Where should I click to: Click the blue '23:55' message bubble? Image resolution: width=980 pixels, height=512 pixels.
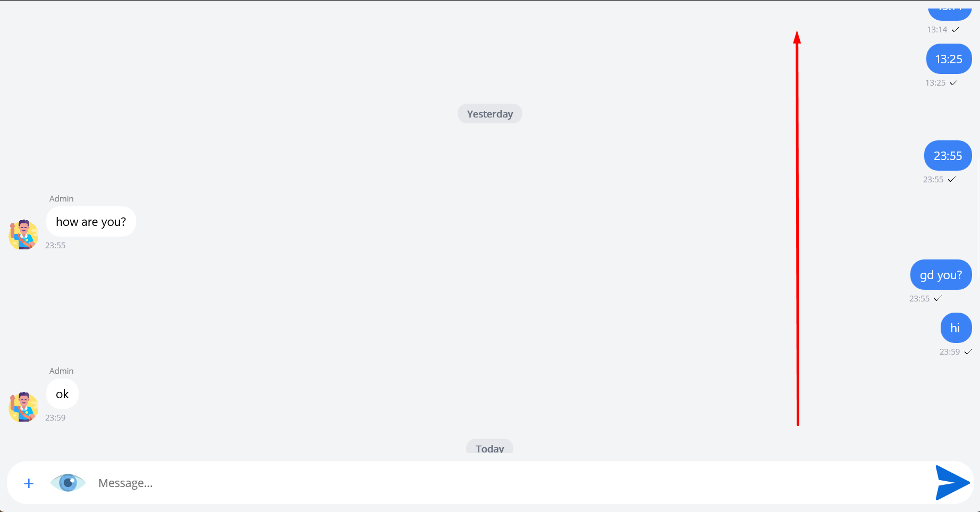pyautogui.click(x=948, y=156)
